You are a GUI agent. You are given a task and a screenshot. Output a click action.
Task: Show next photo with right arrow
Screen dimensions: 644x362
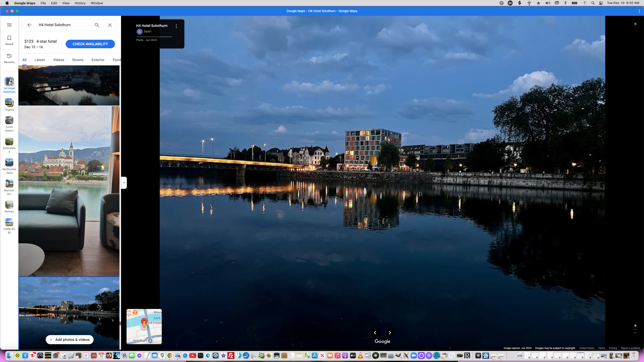click(390, 333)
